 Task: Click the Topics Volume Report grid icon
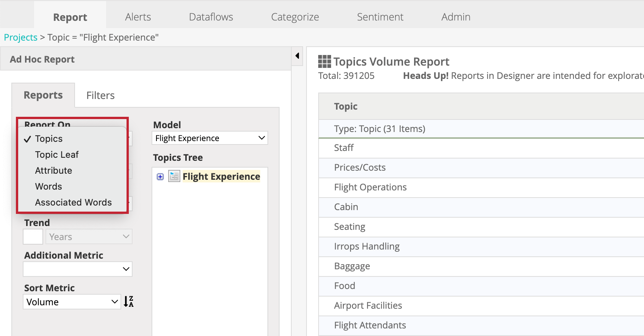[x=324, y=61]
